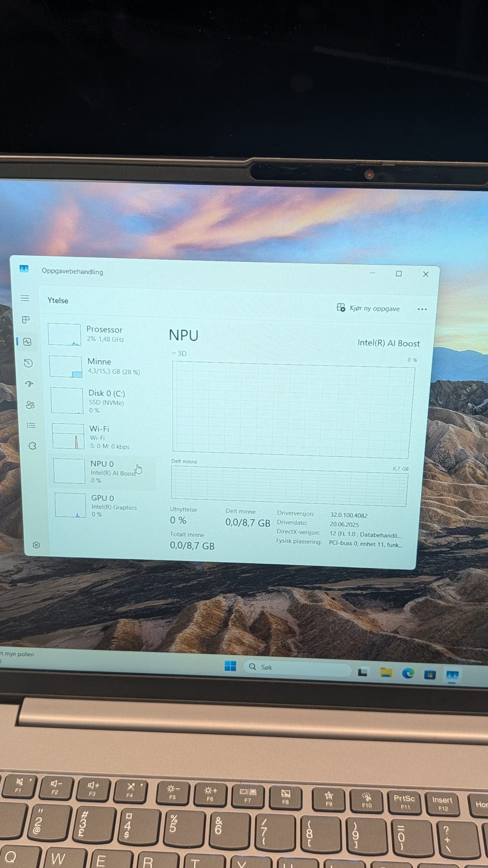Image resolution: width=488 pixels, height=868 pixels.
Task: Click Task Manager icon on taskbar
Action: pyautogui.click(x=452, y=675)
